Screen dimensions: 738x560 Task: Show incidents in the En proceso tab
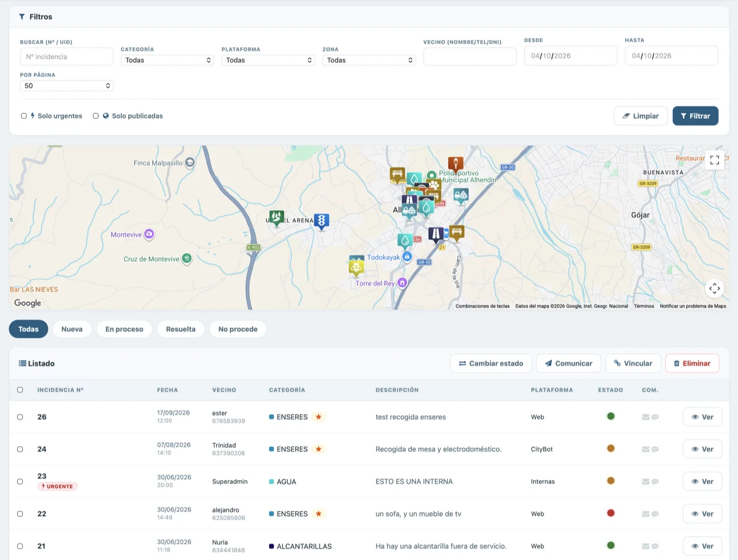(124, 329)
